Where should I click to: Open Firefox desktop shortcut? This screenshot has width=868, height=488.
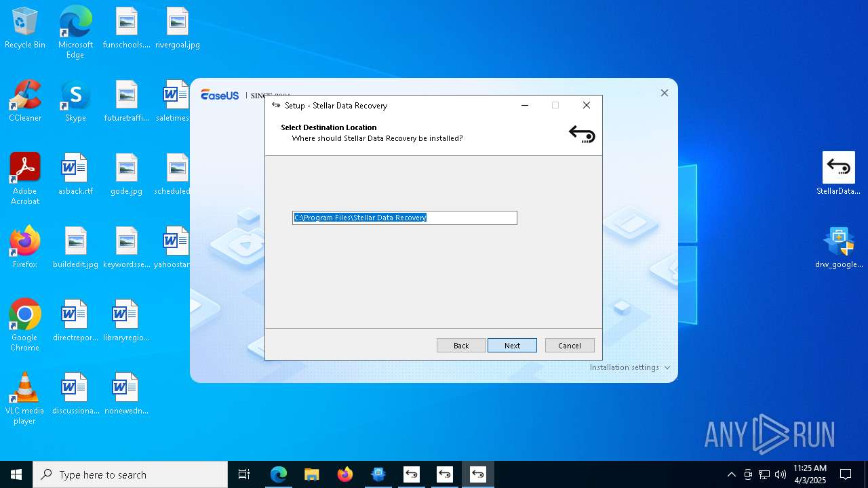coord(25,248)
